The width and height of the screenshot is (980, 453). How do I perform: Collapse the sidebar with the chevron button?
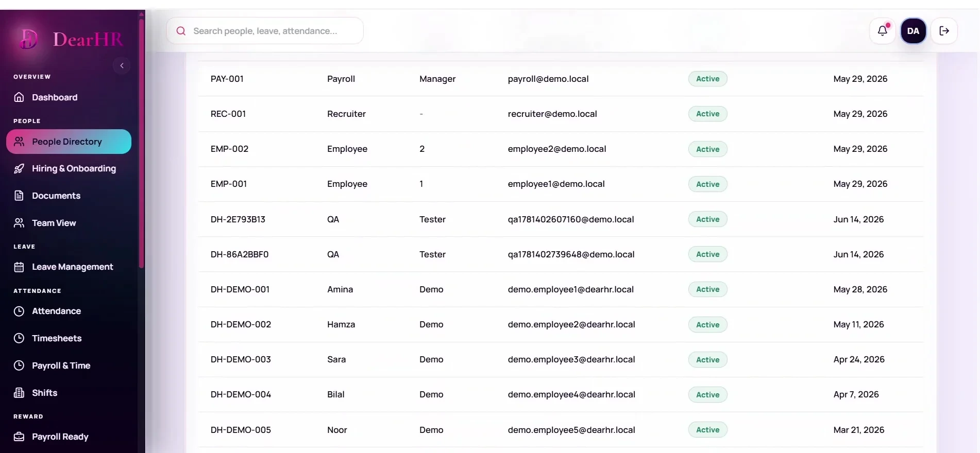pos(122,65)
